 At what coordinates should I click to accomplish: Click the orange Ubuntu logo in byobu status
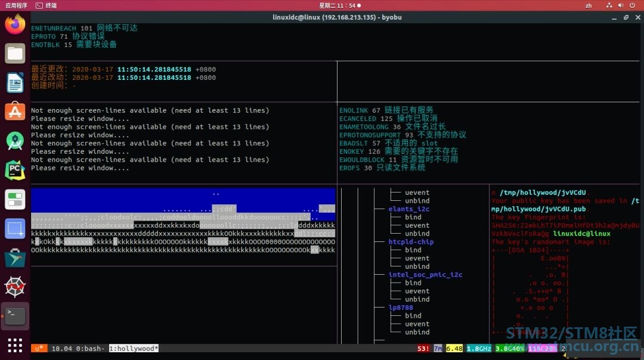[x=39, y=349]
